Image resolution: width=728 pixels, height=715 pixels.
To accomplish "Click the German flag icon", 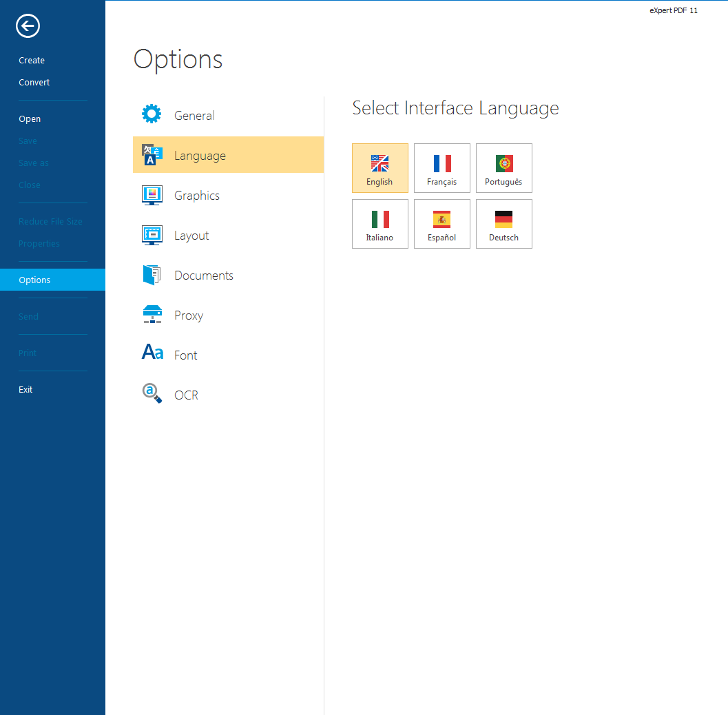I will (x=503, y=219).
